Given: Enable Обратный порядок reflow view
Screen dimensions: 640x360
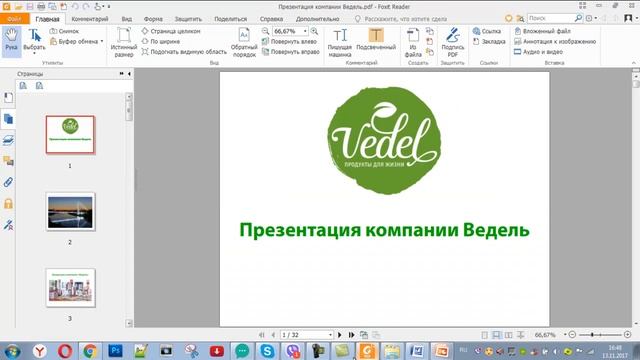Looking at the screenshot, I should click(244, 42).
